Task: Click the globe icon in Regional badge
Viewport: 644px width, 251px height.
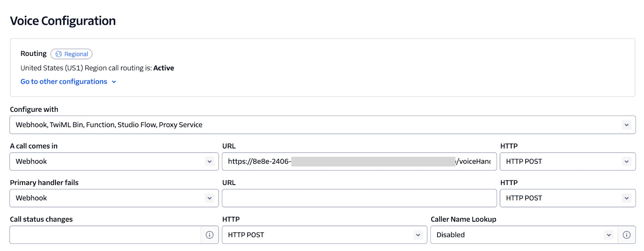Action: click(x=59, y=54)
